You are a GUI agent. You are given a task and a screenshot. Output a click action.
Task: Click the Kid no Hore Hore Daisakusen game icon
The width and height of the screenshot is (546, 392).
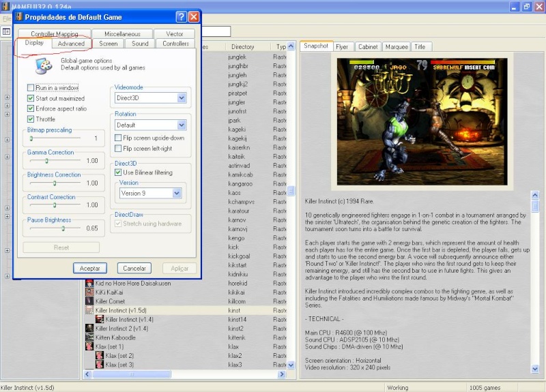tap(89, 283)
